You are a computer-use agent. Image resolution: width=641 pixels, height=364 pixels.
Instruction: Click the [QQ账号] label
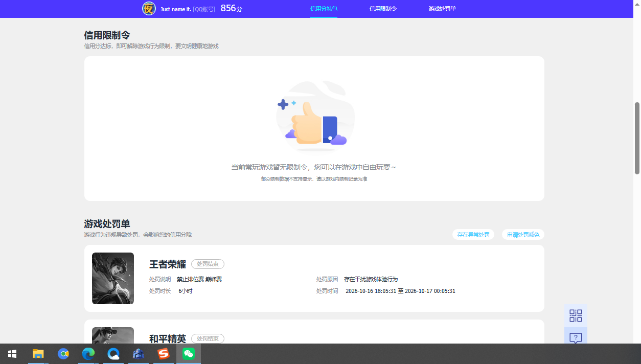[x=204, y=9]
